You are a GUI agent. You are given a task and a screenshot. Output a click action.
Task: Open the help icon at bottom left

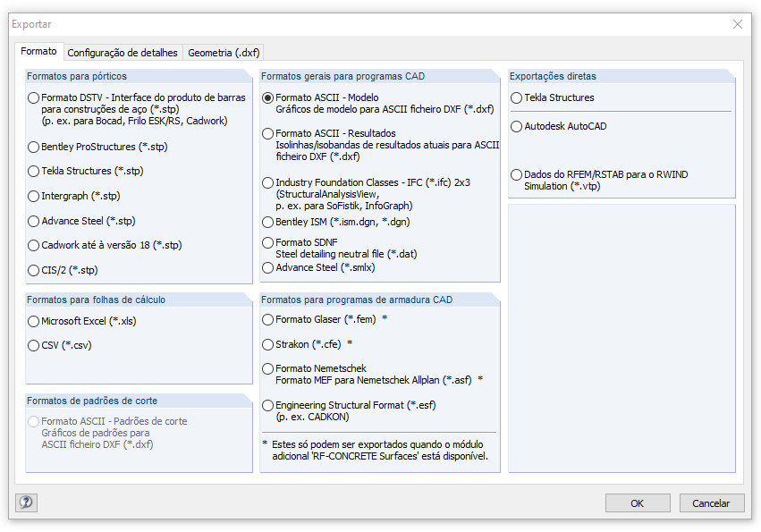pyautogui.click(x=26, y=502)
